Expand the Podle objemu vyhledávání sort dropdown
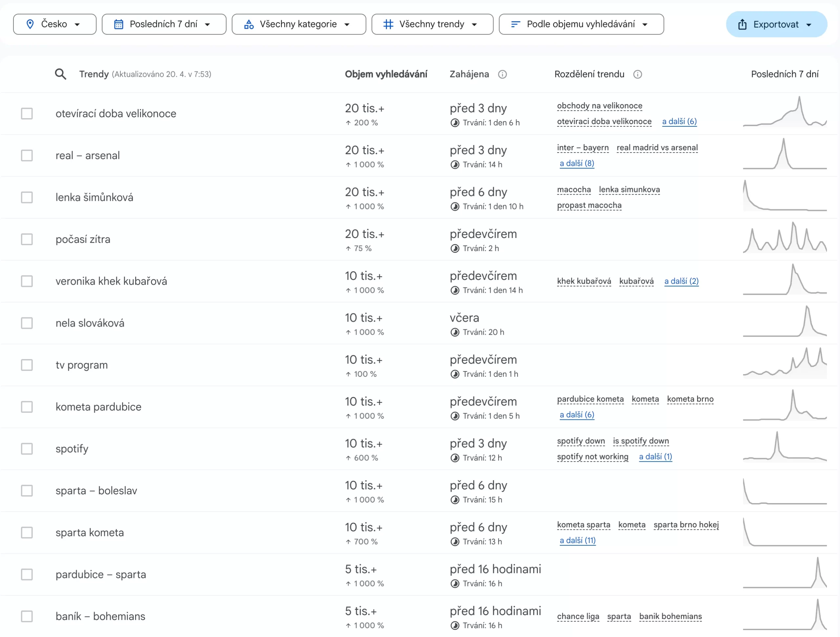This screenshot has width=840, height=637. (645, 24)
